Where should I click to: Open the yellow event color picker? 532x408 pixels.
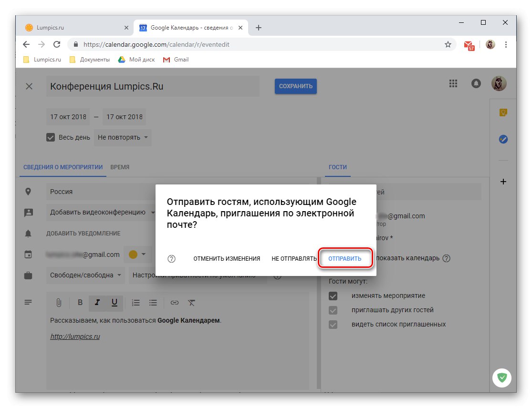[x=138, y=254]
